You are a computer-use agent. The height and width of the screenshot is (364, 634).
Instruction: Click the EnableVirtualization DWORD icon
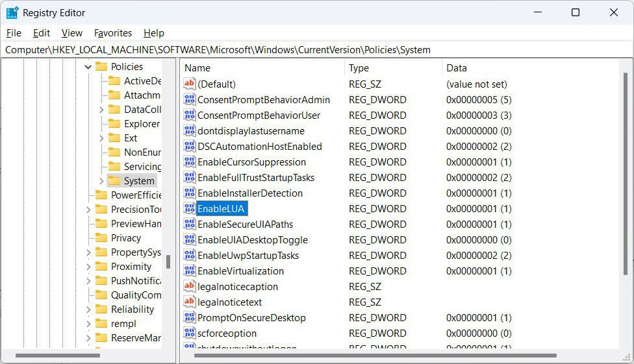189,271
